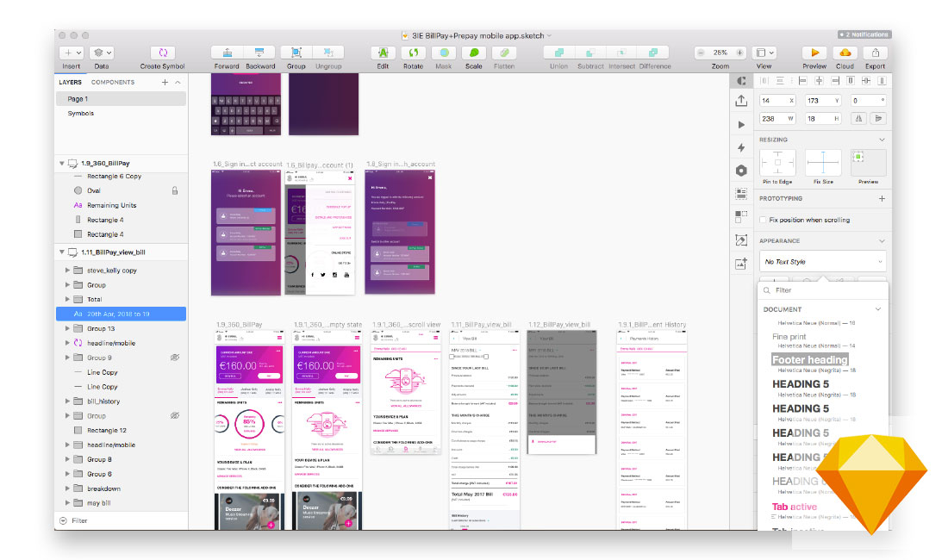Image resolution: width=948 pixels, height=560 pixels.
Task: Launch Preview from the toolbar
Action: (x=814, y=53)
